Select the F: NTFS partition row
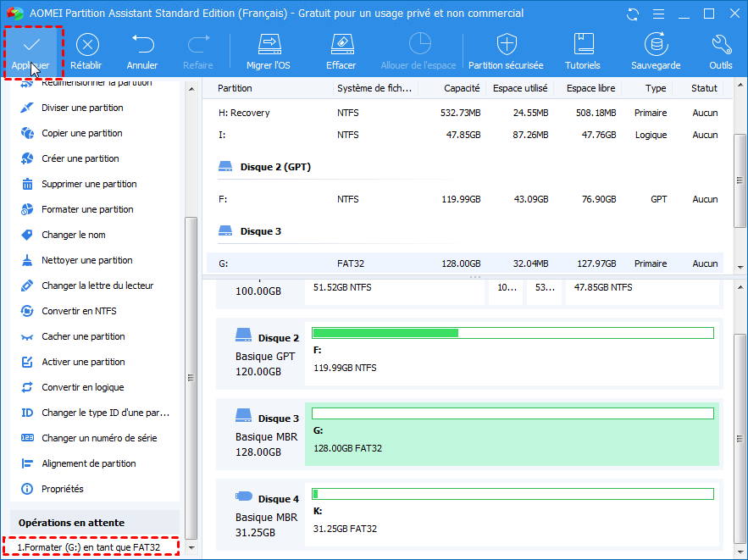Viewport: 748px width, 560px height. coord(465,199)
